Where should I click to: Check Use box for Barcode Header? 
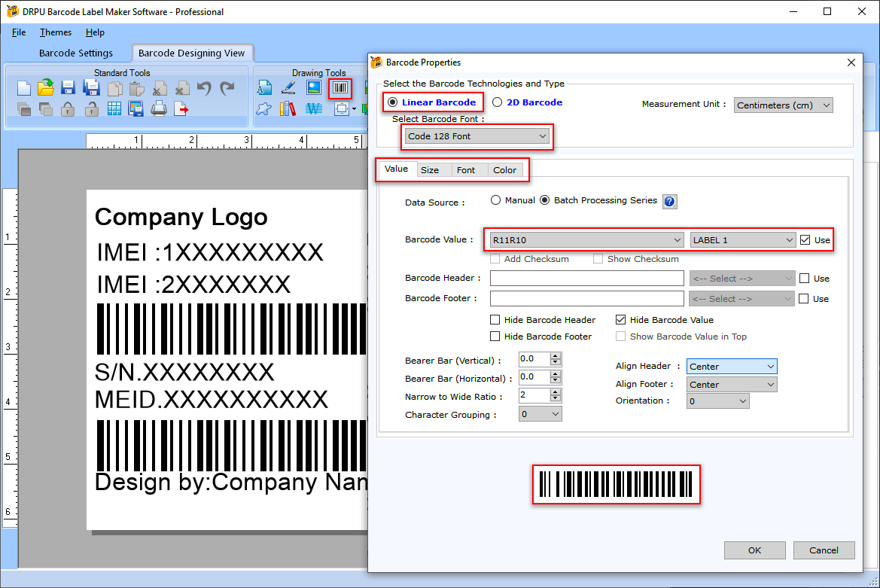(804, 279)
